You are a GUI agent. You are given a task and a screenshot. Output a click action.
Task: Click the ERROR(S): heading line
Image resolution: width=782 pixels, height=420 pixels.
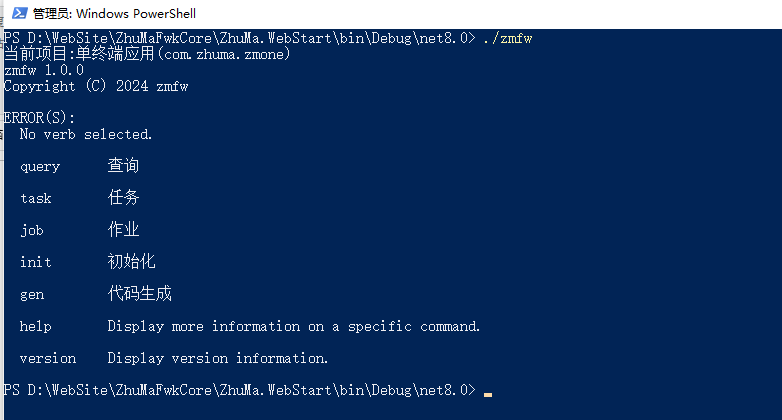[39, 118]
